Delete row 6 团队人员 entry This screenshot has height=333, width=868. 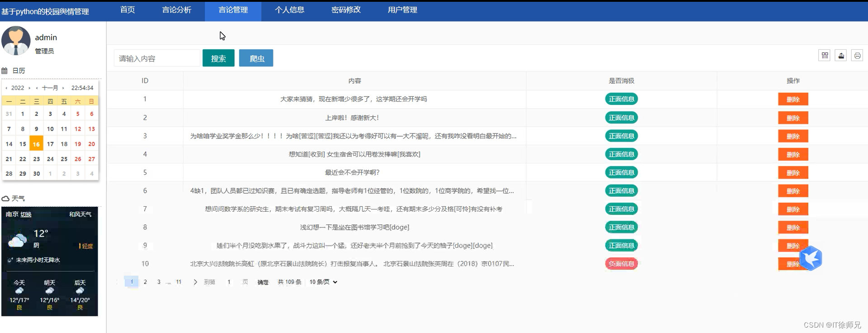793,191
